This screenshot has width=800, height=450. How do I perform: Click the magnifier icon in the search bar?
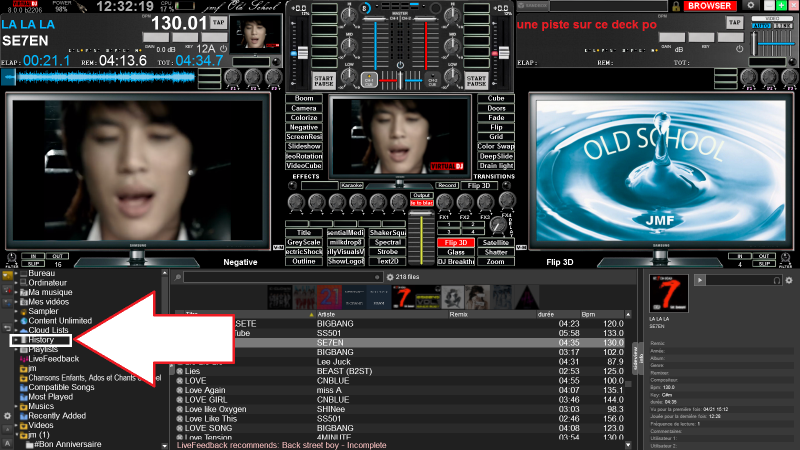click(x=178, y=277)
